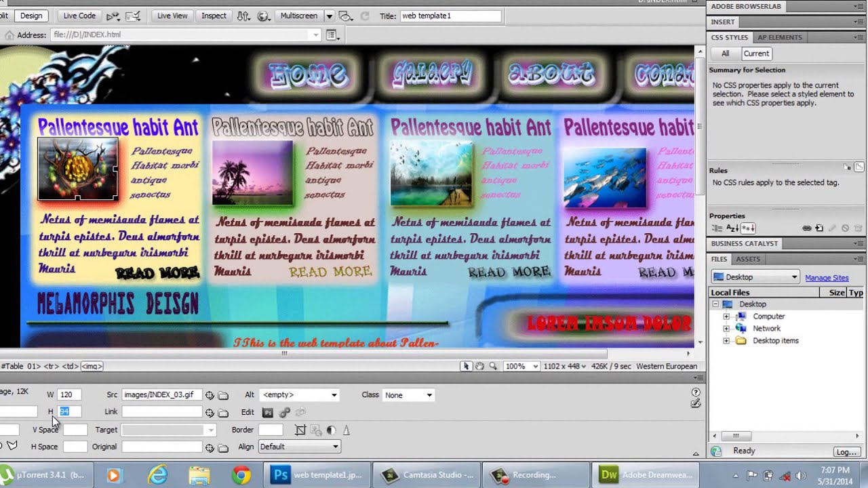Use Point to File for Original
868x488 pixels.
[210, 447]
